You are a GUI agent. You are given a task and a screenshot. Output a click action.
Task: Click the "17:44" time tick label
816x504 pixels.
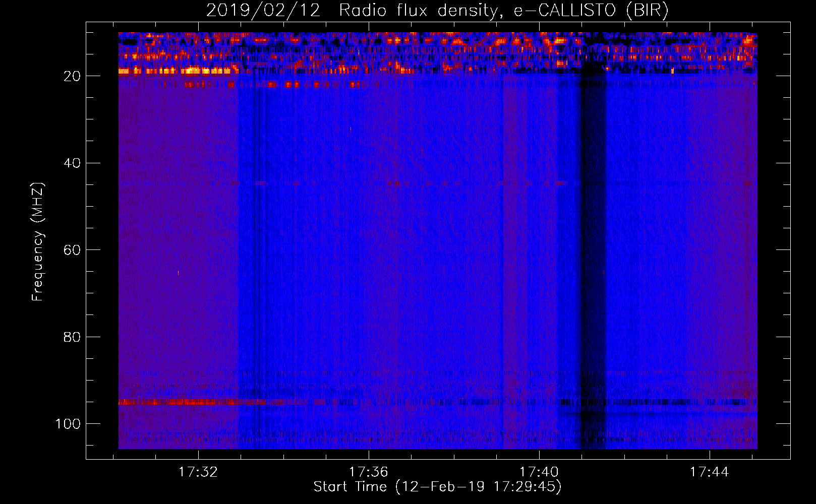pos(710,472)
